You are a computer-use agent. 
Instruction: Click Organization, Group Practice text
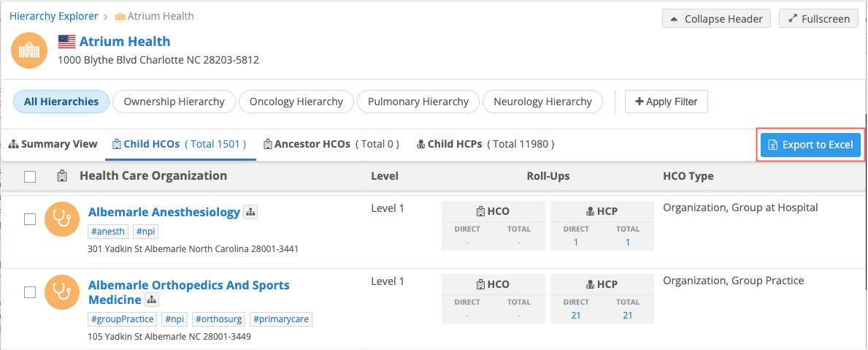point(734,281)
